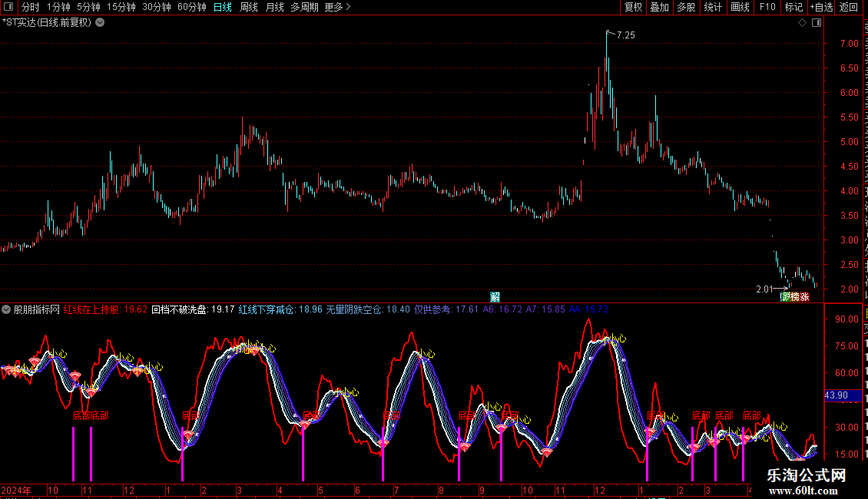Click the 复权 button
This screenshot has width=868, height=499.
[x=633, y=7]
